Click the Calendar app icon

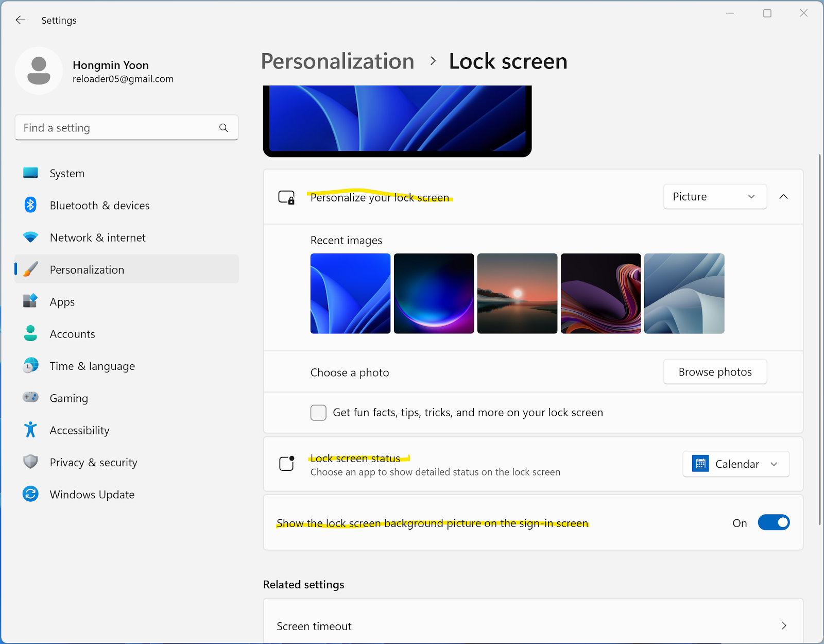pyautogui.click(x=700, y=464)
